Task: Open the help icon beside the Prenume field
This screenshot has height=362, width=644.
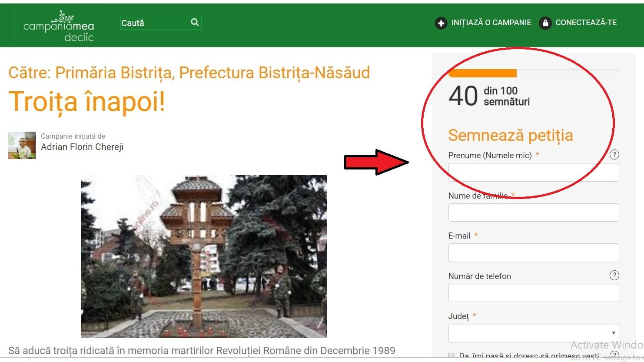Action: tap(614, 155)
